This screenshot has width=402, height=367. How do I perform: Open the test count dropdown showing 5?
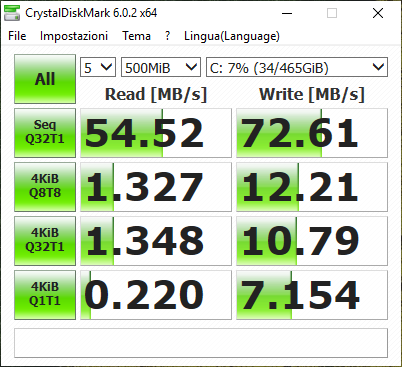coord(98,67)
